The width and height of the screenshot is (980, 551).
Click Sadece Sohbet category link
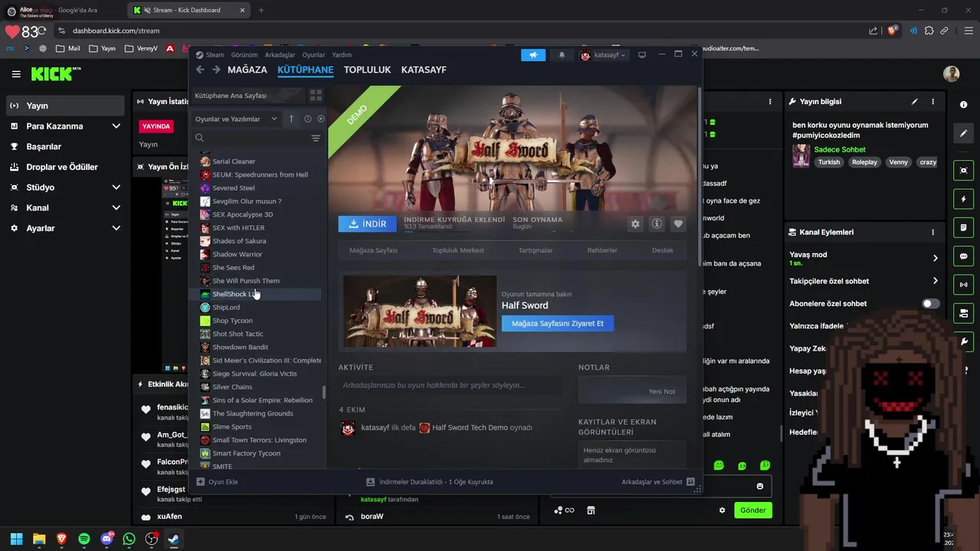(839, 150)
